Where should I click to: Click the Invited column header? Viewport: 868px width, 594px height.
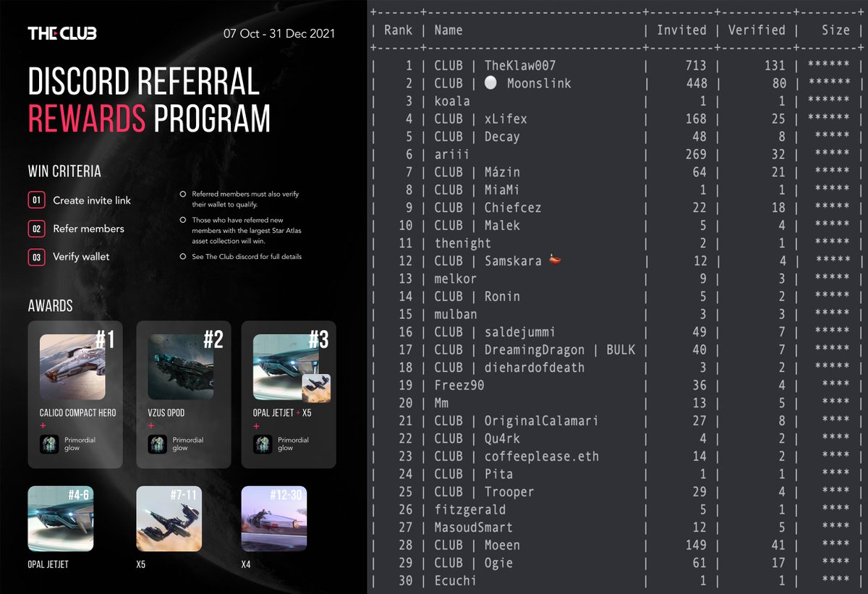point(681,30)
